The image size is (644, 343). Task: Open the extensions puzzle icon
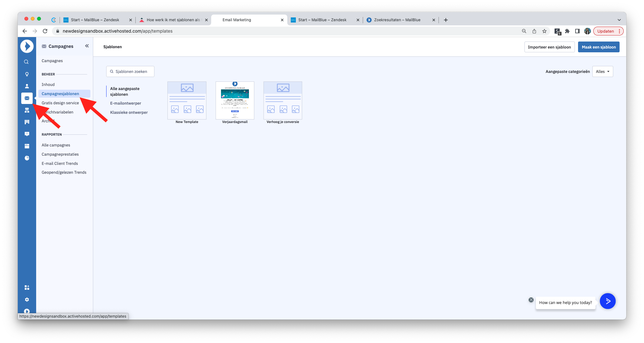(567, 31)
